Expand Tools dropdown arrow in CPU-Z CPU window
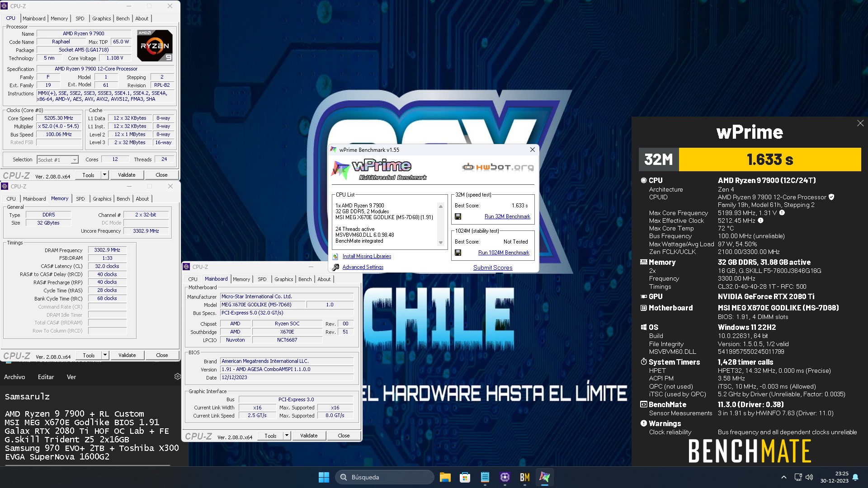 pyautogui.click(x=105, y=174)
